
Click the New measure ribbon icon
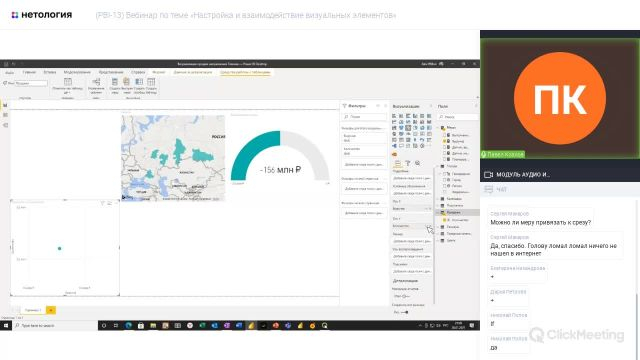tap(115, 82)
